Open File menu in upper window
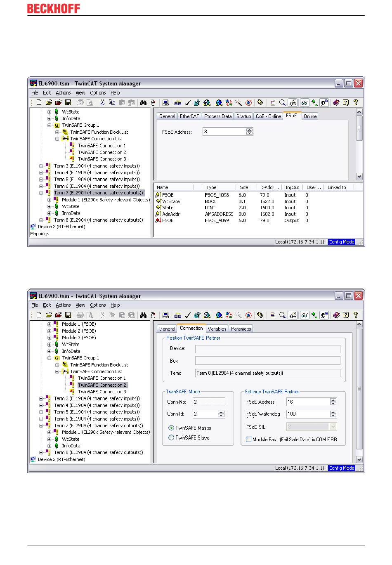 tap(35, 93)
